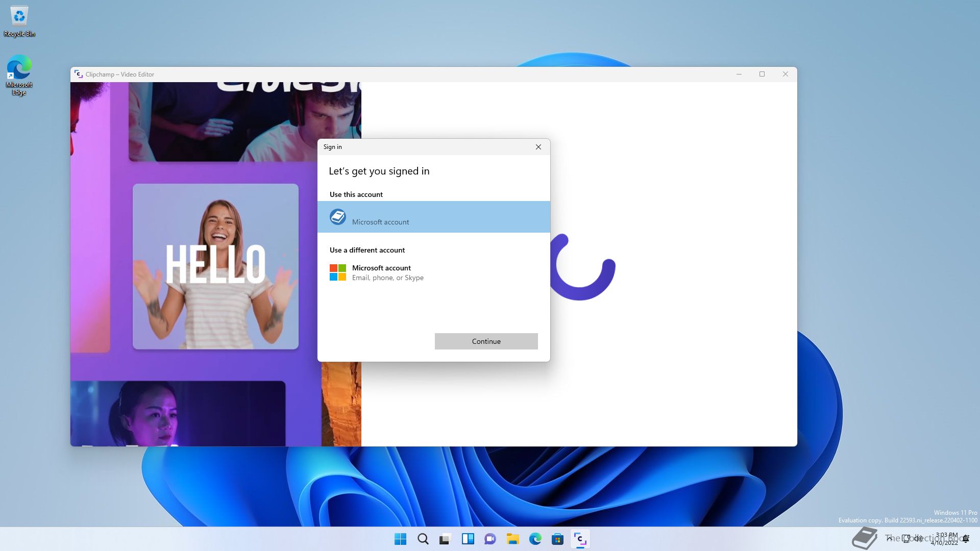Open Widgets from the taskbar
The image size is (980, 551).
(468, 539)
